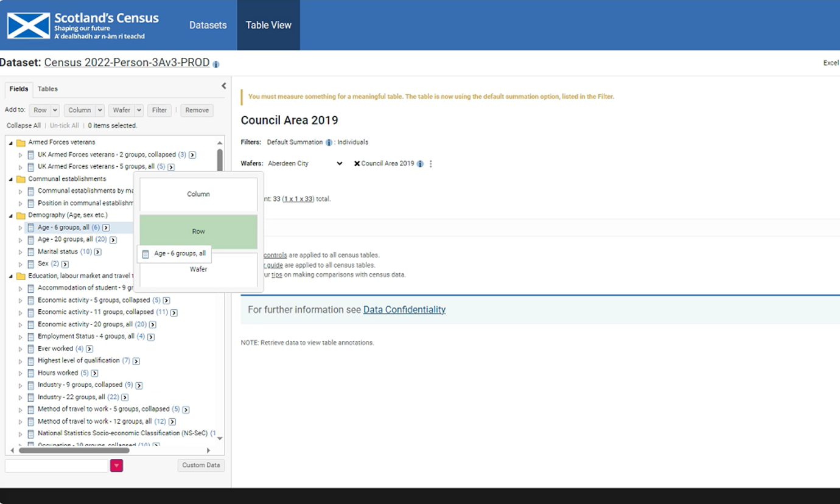840x504 pixels.
Task: Click the pink search dropdown button
Action: tap(116, 466)
